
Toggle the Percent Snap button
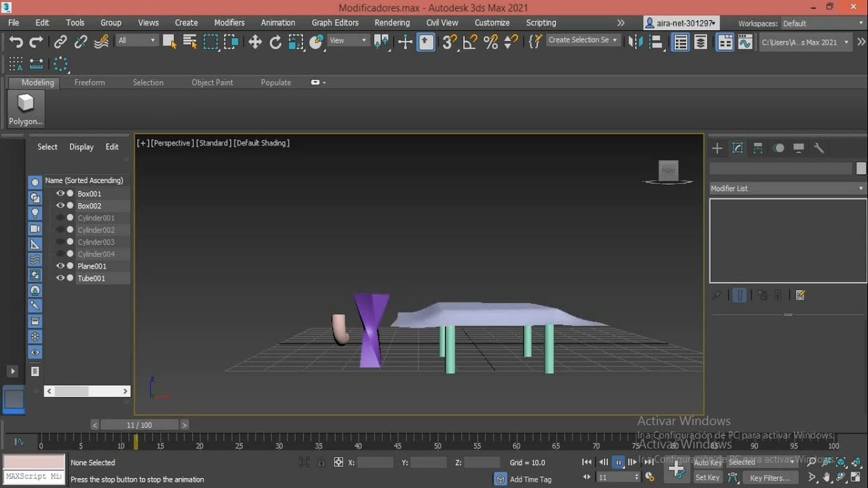point(491,42)
